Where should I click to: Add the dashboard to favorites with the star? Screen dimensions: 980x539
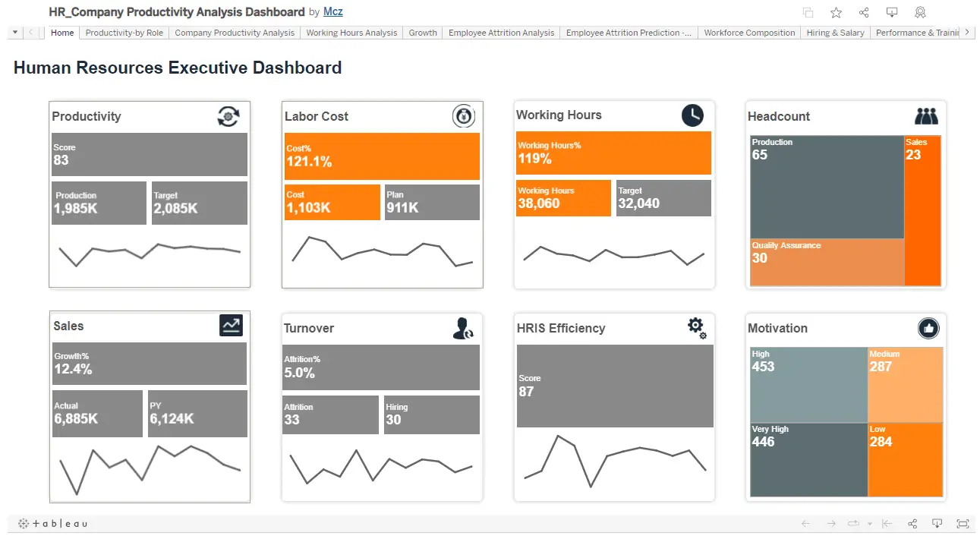pos(836,12)
